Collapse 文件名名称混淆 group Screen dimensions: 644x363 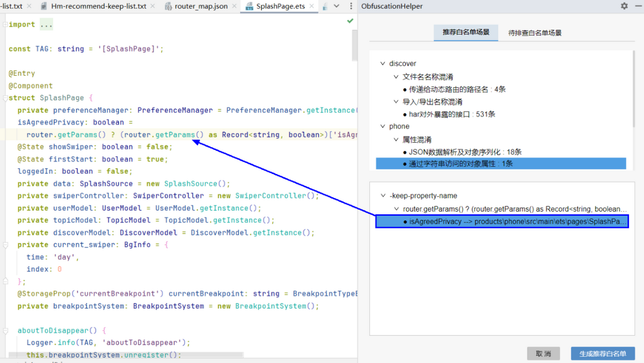[396, 77]
